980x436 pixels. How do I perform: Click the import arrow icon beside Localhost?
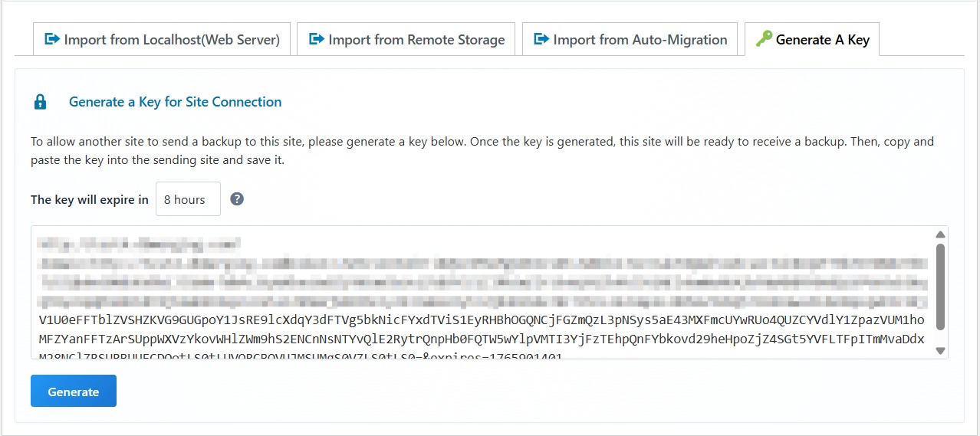52,39
